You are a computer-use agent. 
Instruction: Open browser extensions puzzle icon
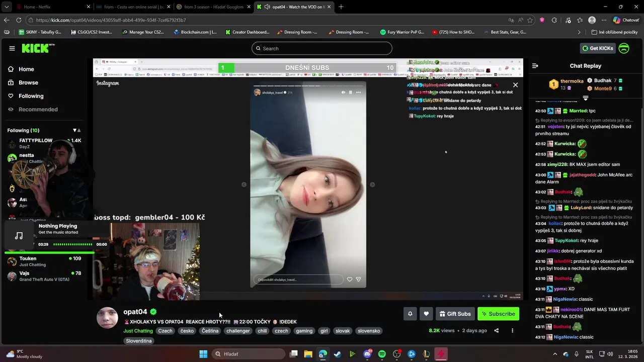pos(554,20)
